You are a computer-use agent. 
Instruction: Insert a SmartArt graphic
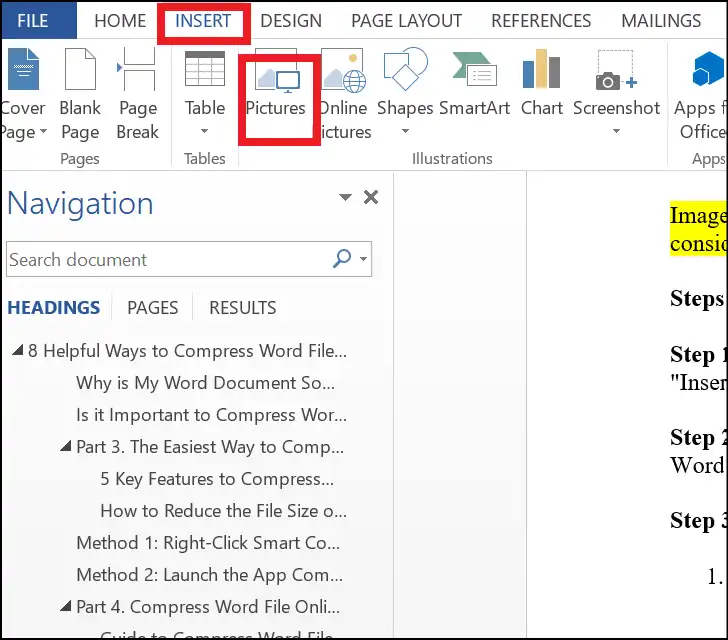474,84
